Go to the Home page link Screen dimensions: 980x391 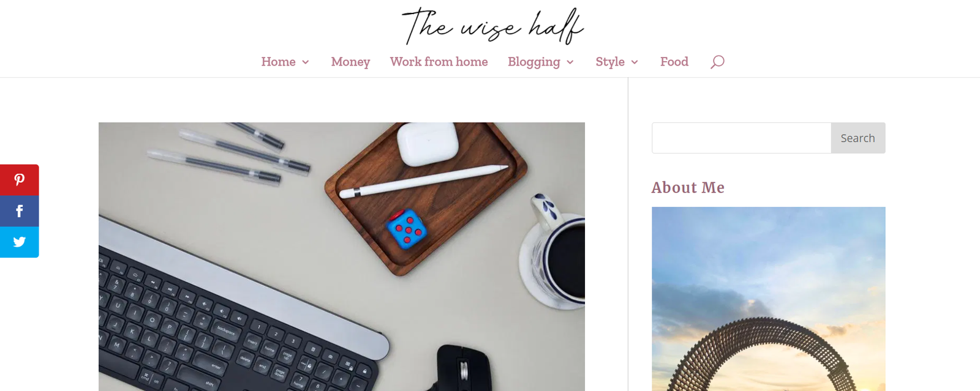click(278, 62)
